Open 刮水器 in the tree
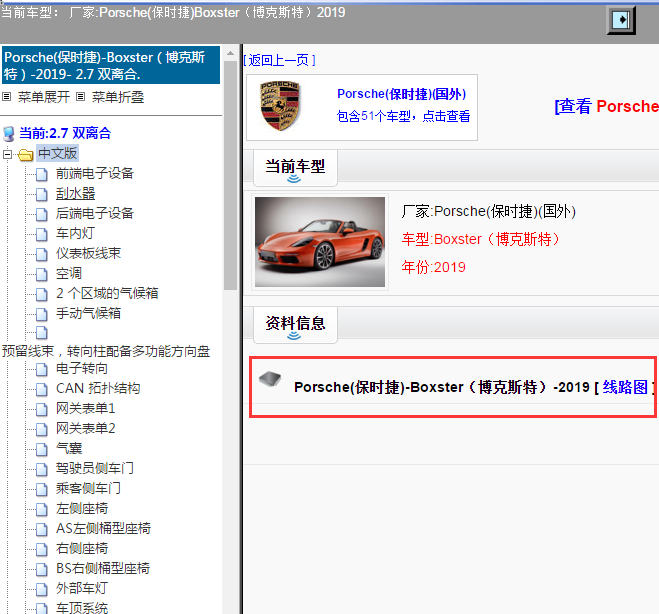Screen dimensions: 659x614 pyautogui.click(x=76, y=193)
